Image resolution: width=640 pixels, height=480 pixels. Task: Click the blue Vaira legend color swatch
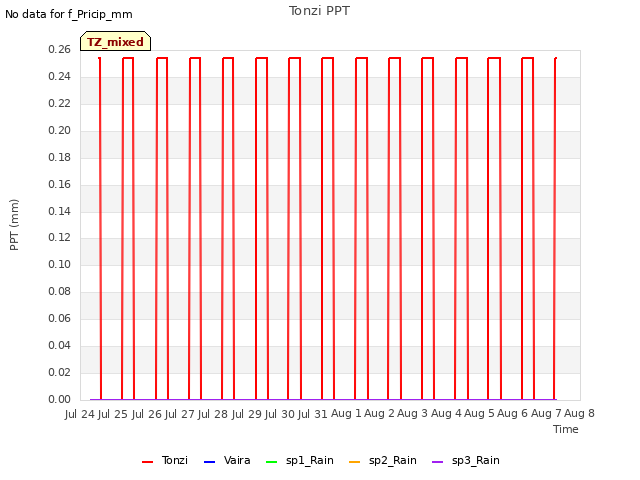pos(209,462)
